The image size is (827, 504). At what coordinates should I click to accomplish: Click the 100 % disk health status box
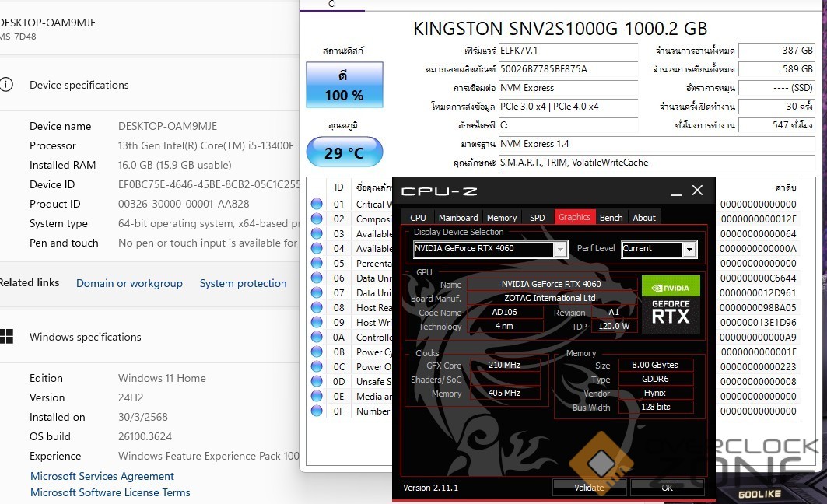tap(344, 86)
